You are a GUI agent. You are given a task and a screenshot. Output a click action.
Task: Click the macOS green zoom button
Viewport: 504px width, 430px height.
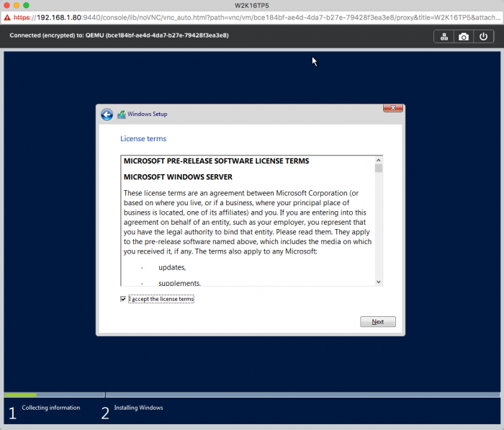[x=26, y=6]
